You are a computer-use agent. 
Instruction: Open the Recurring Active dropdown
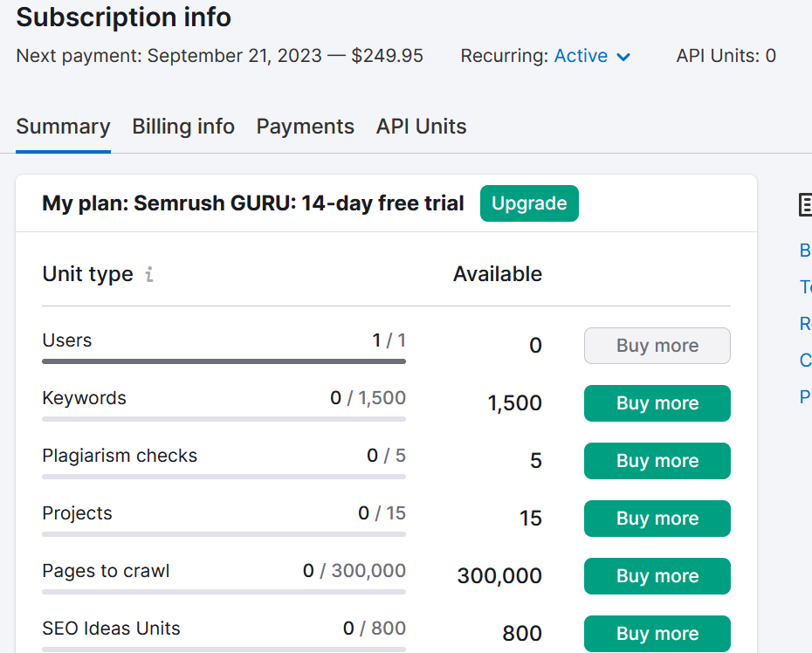(593, 56)
